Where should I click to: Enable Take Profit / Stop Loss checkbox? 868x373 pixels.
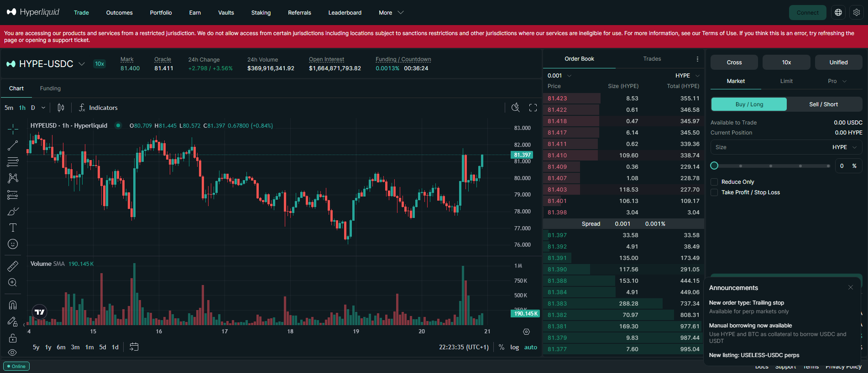714,192
